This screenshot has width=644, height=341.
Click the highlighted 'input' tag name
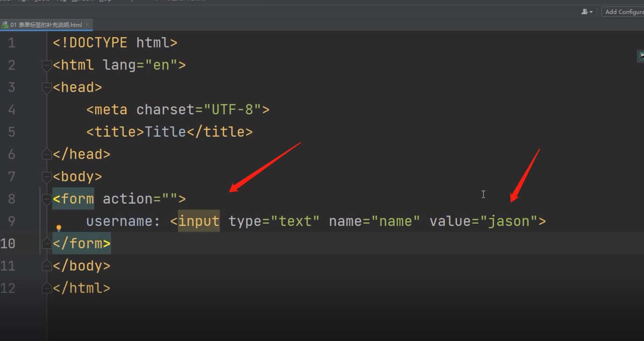click(199, 221)
